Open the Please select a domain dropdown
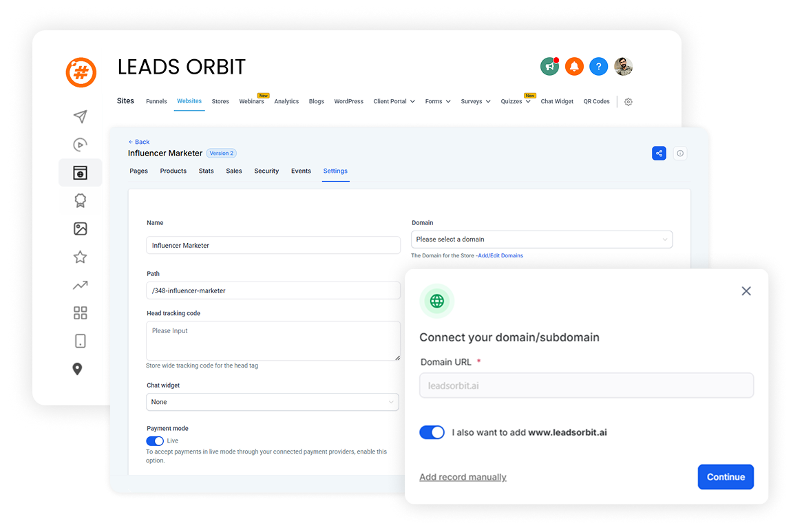Screen dimensions: 802x532 542,240
